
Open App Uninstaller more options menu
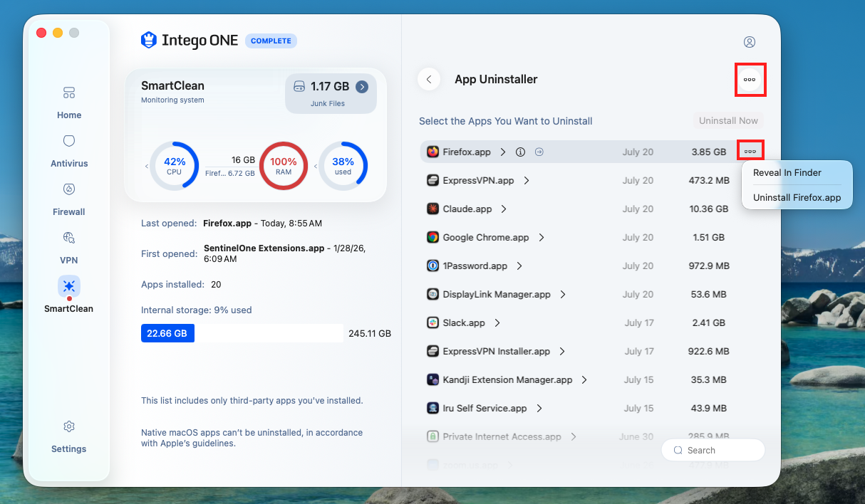pos(750,80)
